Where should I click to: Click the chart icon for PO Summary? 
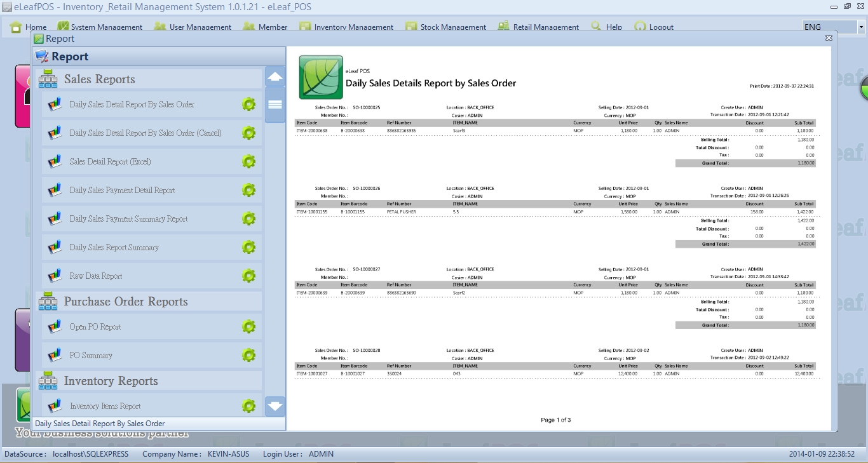[55, 355]
